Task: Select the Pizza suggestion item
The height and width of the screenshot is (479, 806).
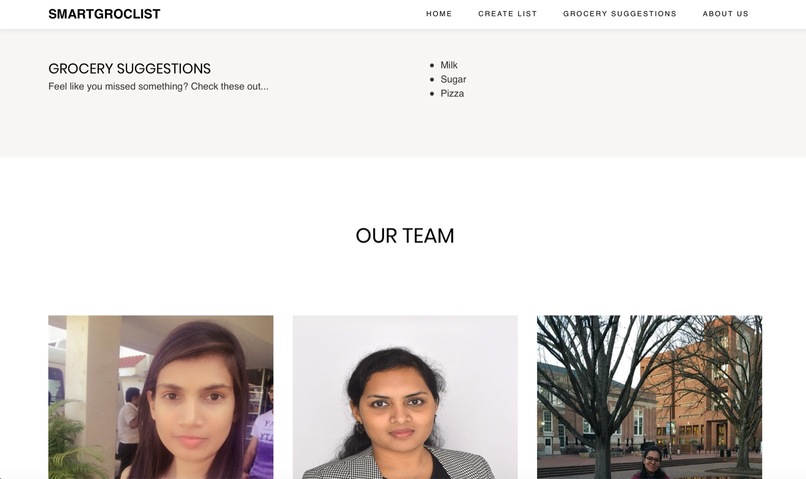Action: 452,94
